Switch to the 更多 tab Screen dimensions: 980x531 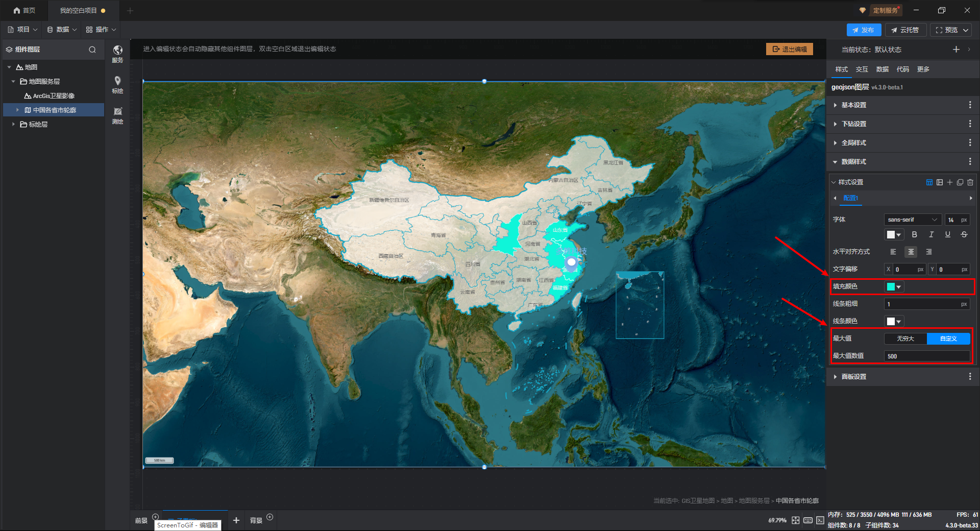pyautogui.click(x=923, y=69)
